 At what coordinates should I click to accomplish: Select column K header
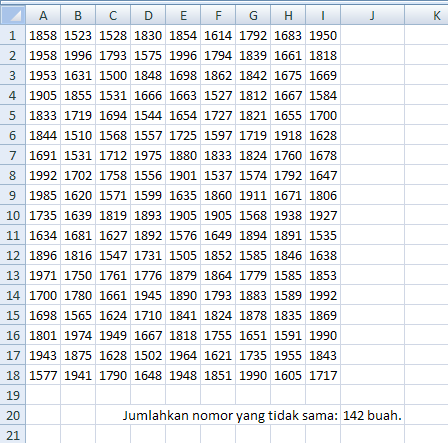point(426,15)
